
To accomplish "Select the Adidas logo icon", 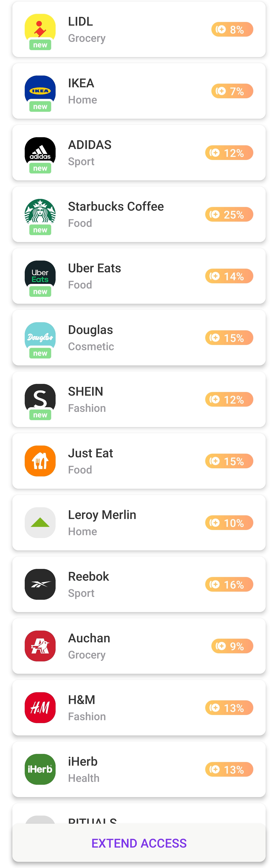I will (40, 153).
